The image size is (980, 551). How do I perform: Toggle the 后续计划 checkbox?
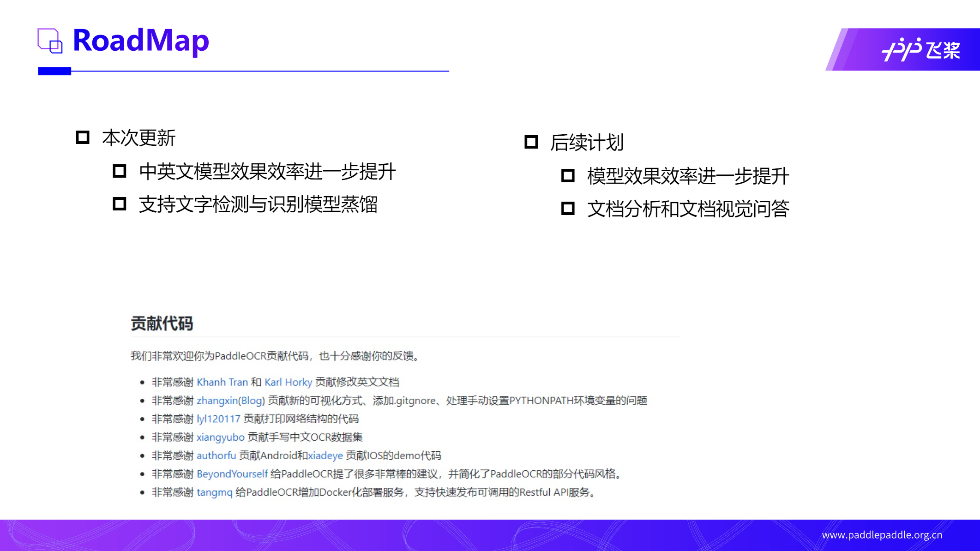point(532,142)
